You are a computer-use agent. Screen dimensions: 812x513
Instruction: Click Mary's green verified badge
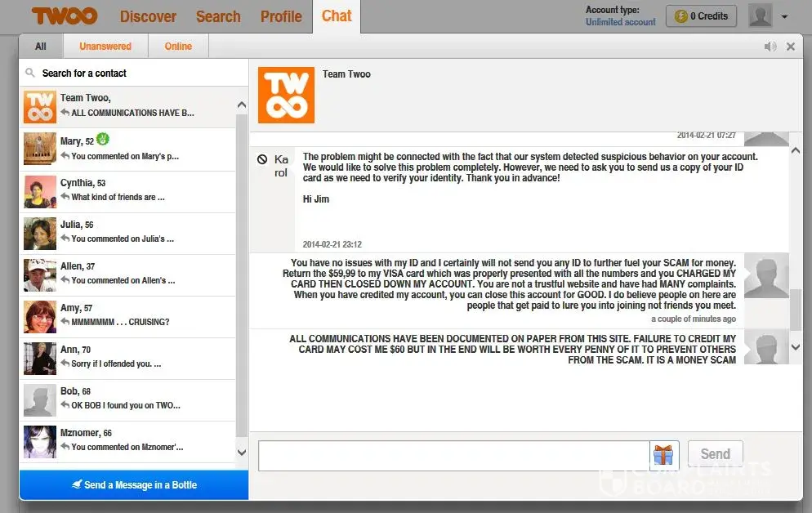click(x=102, y=140)
